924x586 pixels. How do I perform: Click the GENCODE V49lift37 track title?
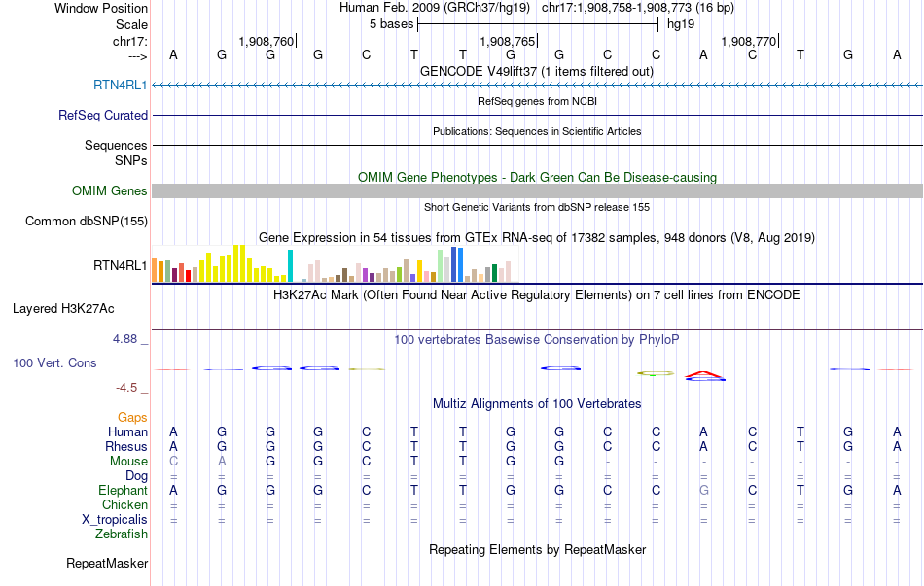[x=537, y=71]
